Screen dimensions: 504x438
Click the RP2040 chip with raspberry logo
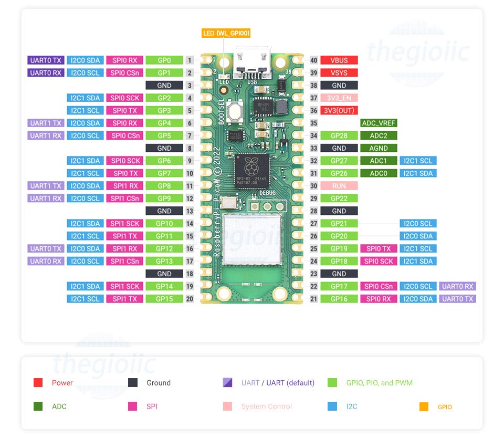tap(251, 171)
